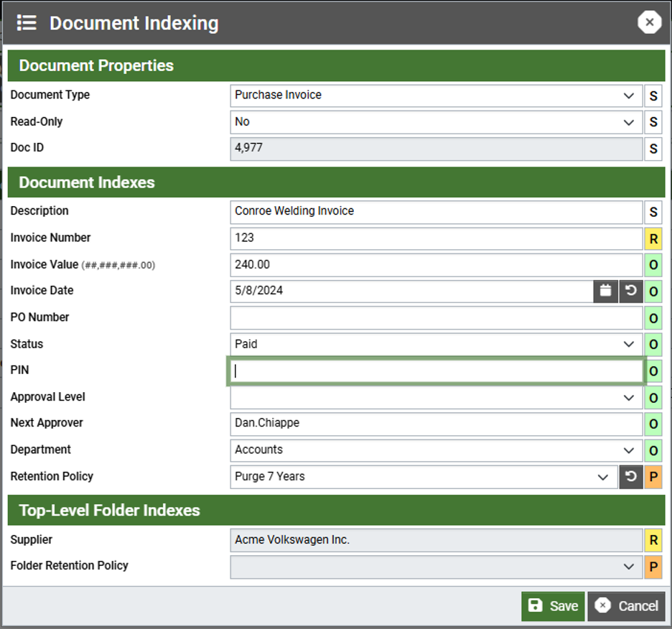Close the Document Indexing dialog
Screen dimensions: 672x629
(649, 22)
